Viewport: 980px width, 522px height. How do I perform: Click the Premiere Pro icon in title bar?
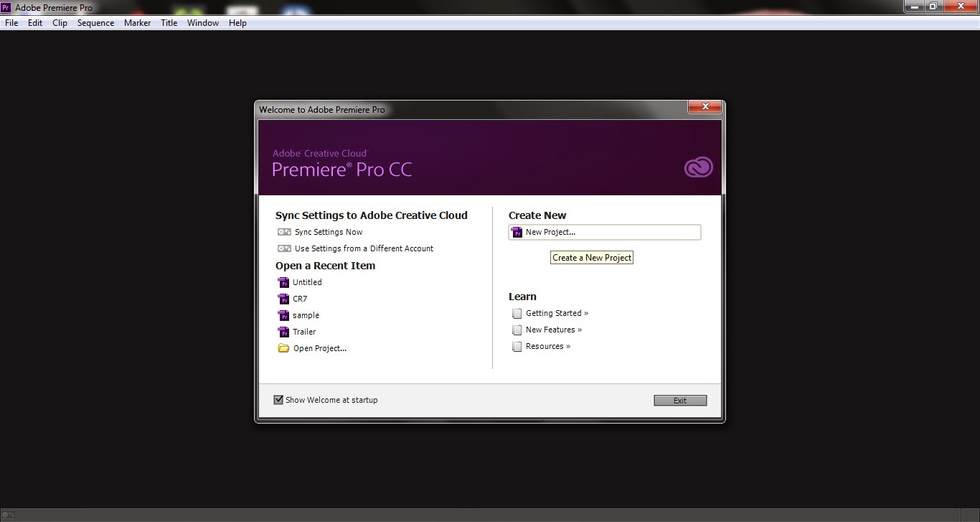6,7
